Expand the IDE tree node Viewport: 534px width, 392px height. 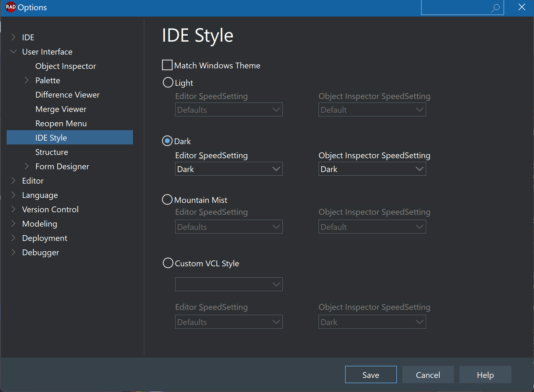pos(13,37)
